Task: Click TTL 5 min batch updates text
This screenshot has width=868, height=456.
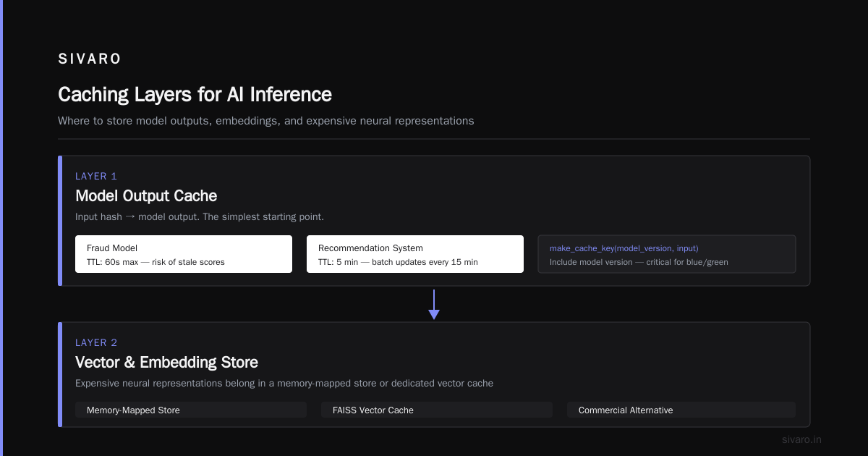Action: tap(398, 262)
